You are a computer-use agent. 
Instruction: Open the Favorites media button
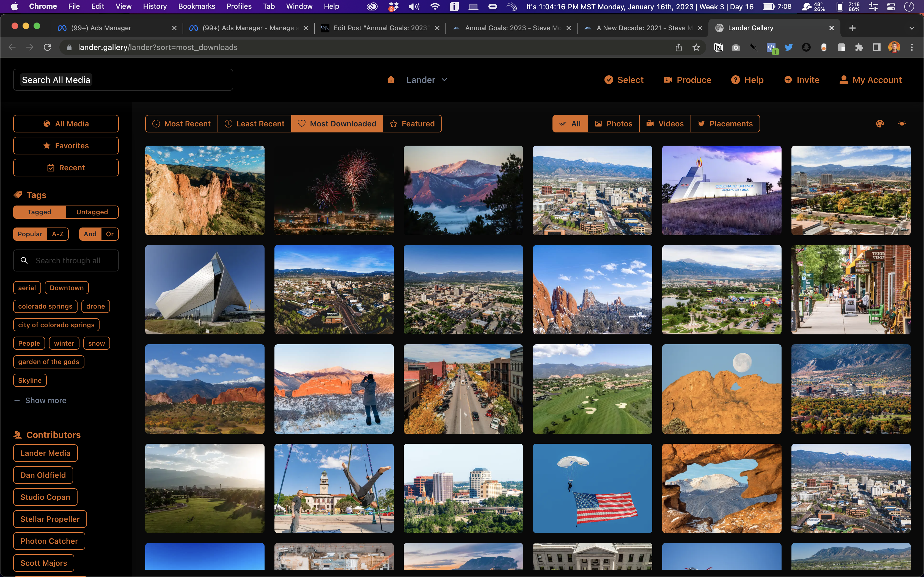[66, 146]
